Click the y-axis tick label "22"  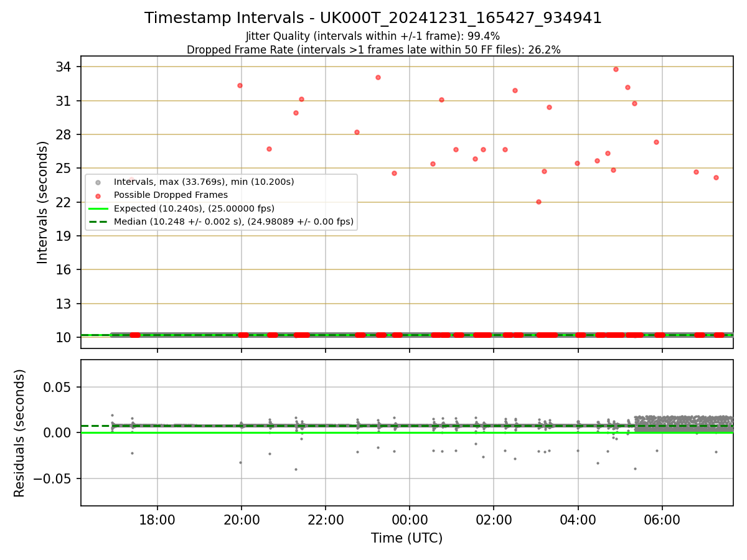(65, 202)
